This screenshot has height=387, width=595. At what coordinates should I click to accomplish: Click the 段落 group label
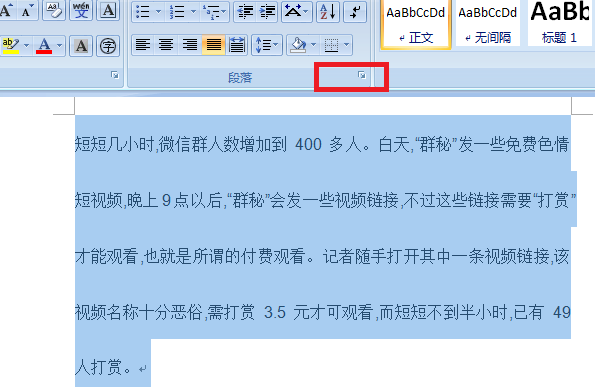click(x=240, y=78)
